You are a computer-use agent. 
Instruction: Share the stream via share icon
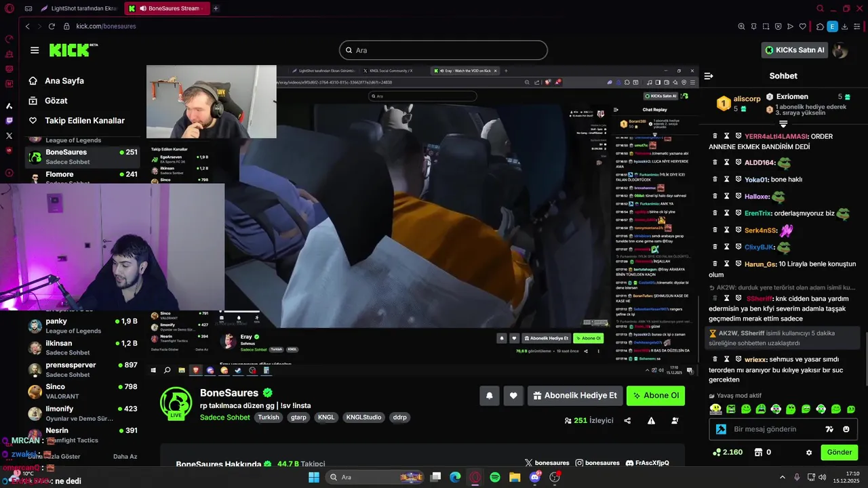[x=627, y=421]
